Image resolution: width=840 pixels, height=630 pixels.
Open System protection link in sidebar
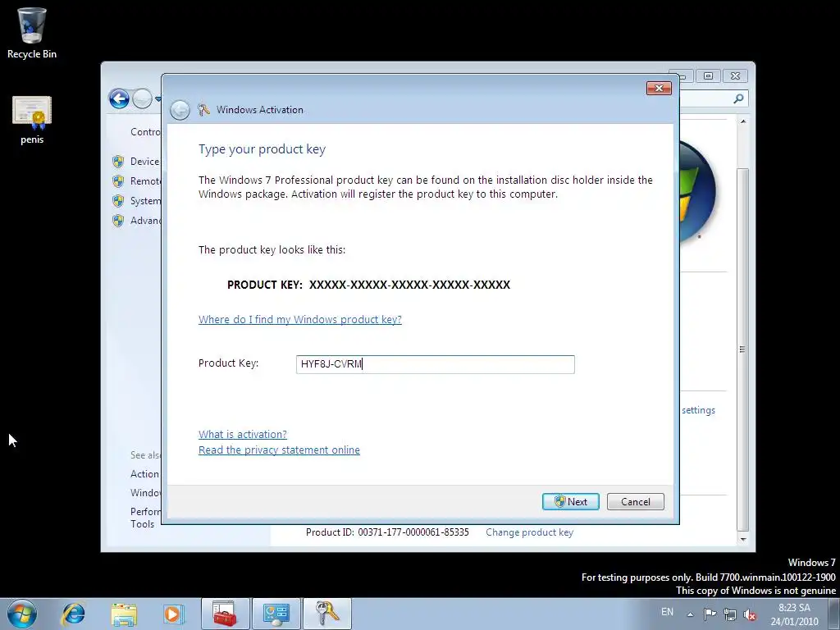tap(136, 201)
